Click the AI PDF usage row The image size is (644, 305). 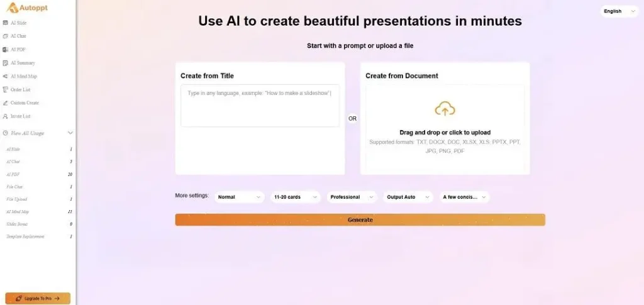point(39,174)
